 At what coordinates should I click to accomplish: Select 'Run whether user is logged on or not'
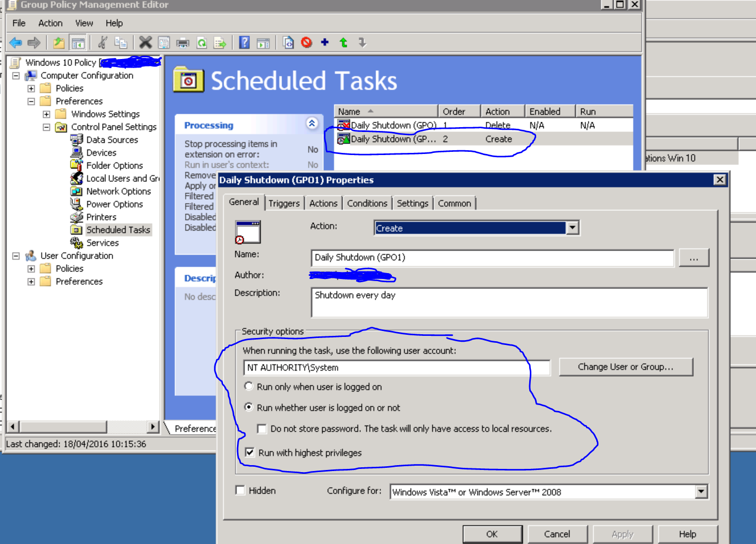point(249,407)
